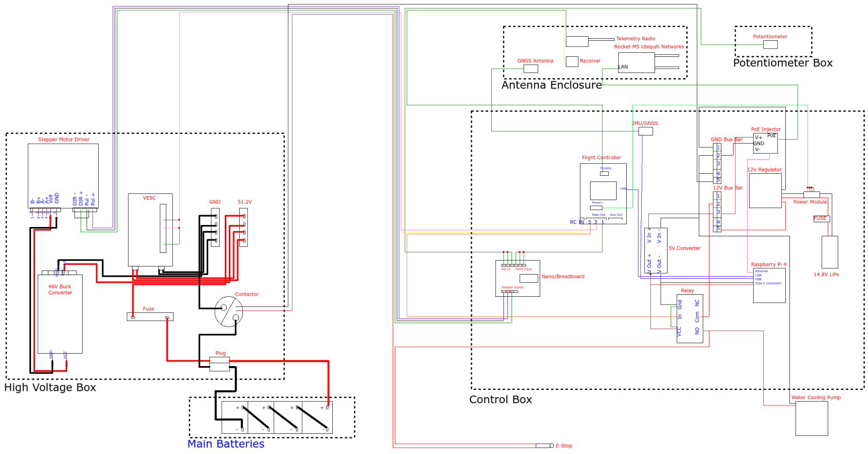Select the 12V Regulator block
This screenshot has height=454, width=868.
[765, 190]
